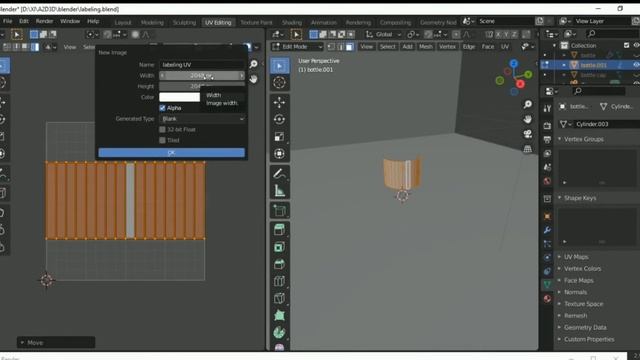Expand the Move operator panel
This screenshot has height=360, width=640.
pos(56,342)
